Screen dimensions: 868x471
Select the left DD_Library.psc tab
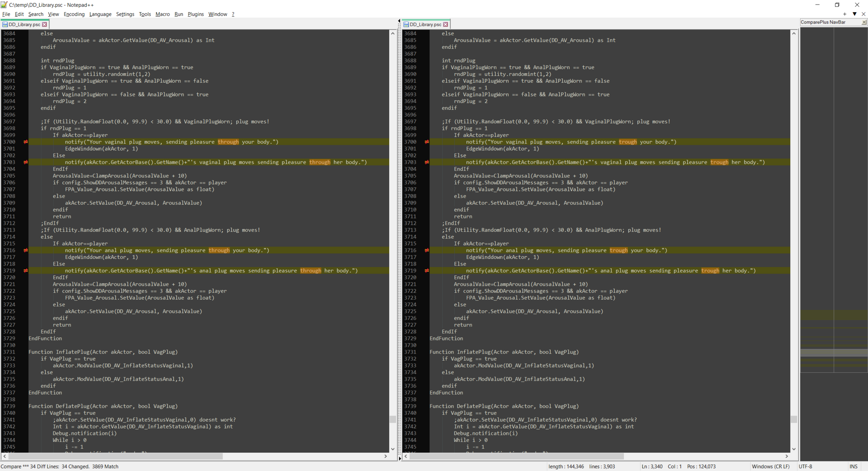(24, 24)
